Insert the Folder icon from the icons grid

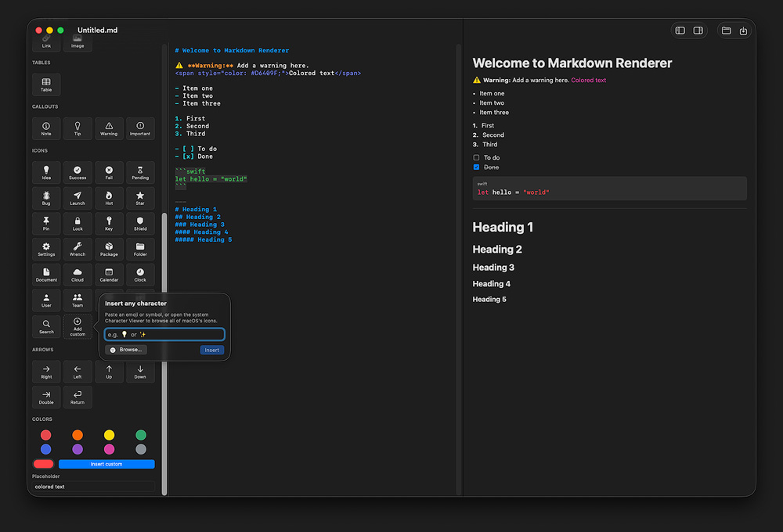point(140,249)
